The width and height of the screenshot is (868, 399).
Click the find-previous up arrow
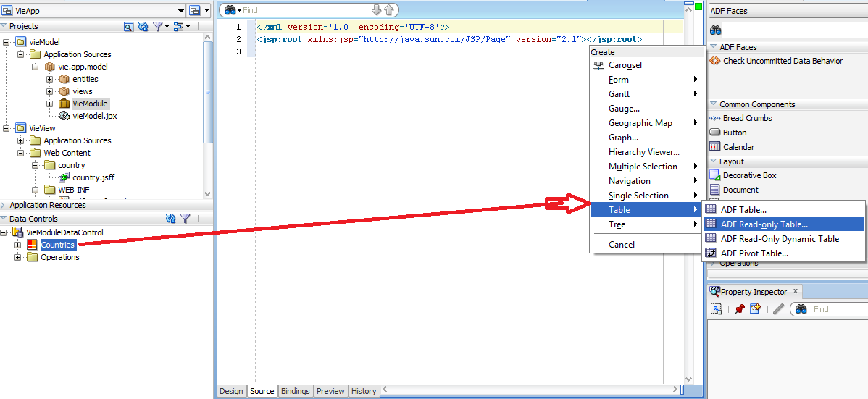click(x=388, y=10)
